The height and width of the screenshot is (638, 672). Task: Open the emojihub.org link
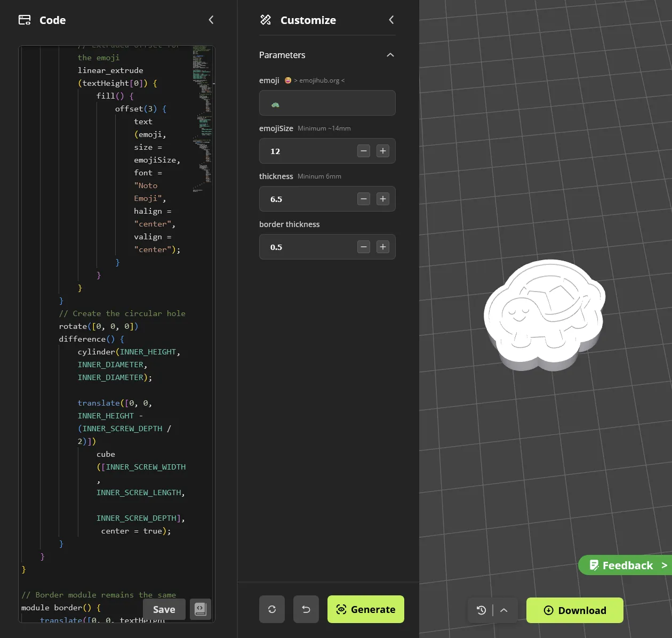[x=319, y=80]
